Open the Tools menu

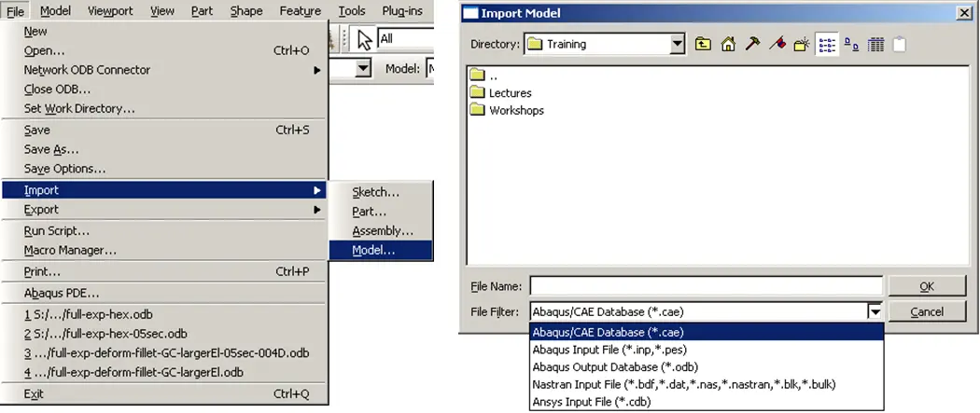[x=352, y=11]
